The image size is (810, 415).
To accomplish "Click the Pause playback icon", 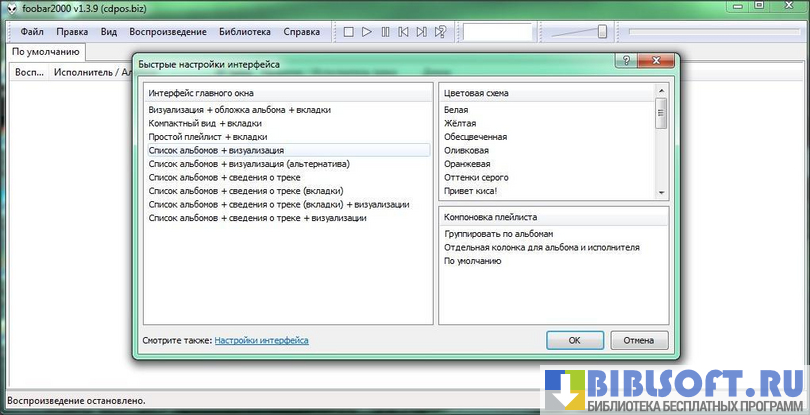I will [385, 32].
